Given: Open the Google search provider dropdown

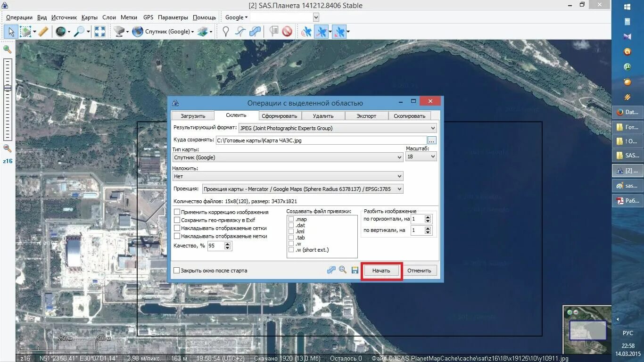Looking at the screenshot, I should [x=236, y=17].
